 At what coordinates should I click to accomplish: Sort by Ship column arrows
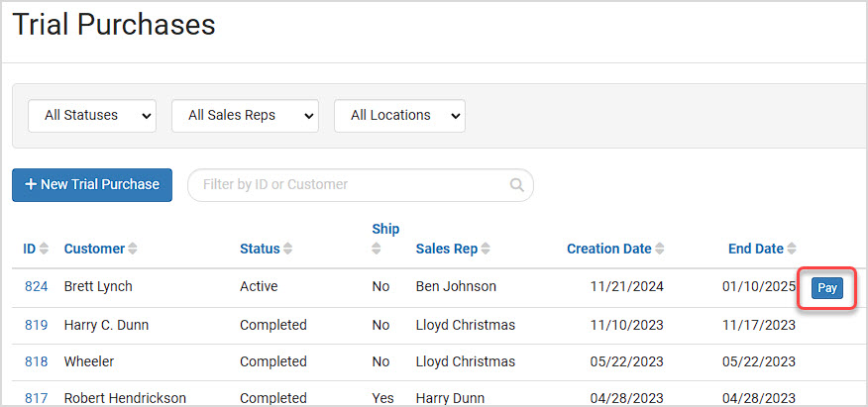tap(377, 249)
